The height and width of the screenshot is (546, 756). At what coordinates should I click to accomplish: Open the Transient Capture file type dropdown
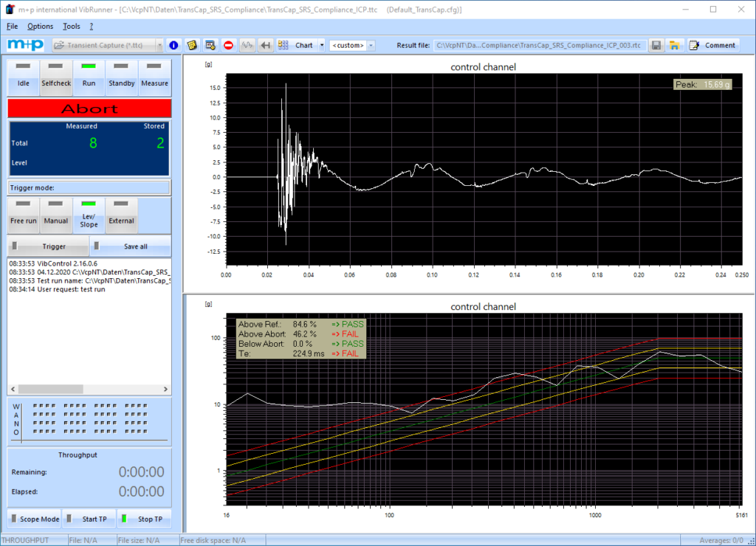(159, 45)
